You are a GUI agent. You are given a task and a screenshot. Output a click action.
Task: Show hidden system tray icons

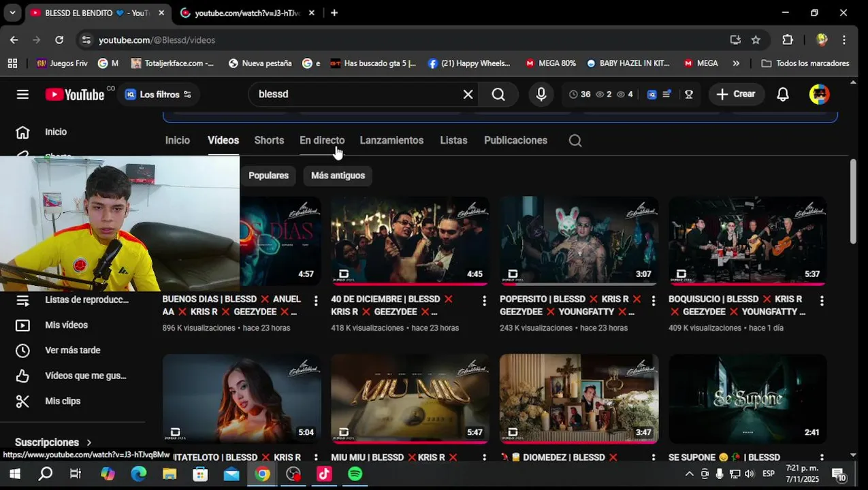(689, 474)
